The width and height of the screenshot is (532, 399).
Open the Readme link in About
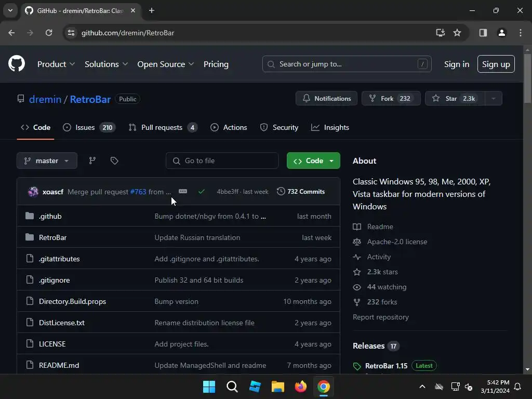coord(373,227)
